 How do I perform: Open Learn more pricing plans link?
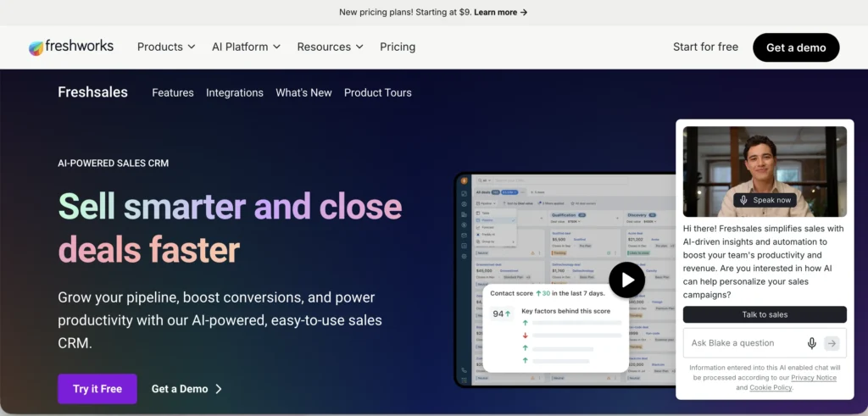[x=500, y=12]
